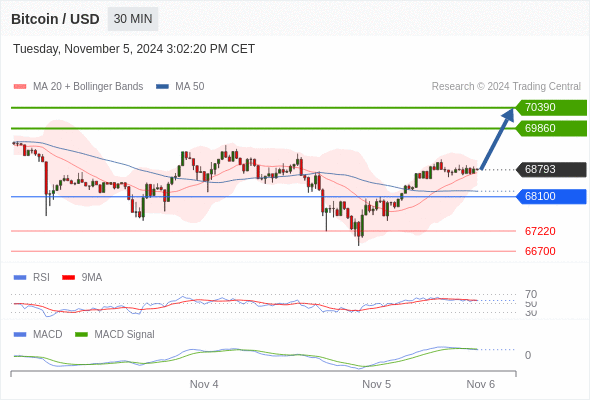Click the Nov 4 date axis label
The width and height of the screenshot is (590, 400).
pos(204,384)
